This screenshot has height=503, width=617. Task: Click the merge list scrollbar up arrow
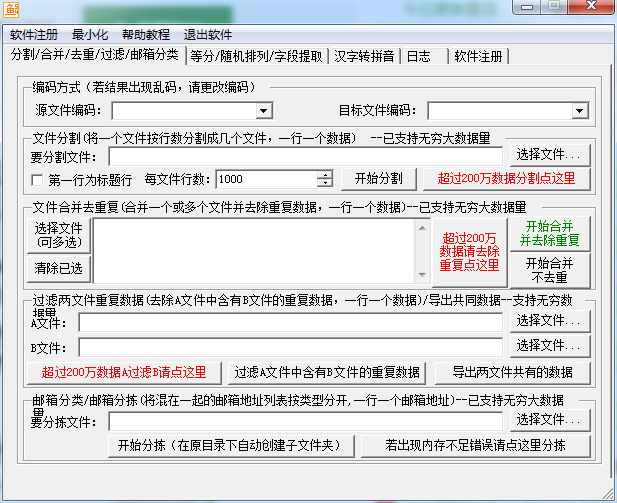pyautogui.click(x=422, y=228)
